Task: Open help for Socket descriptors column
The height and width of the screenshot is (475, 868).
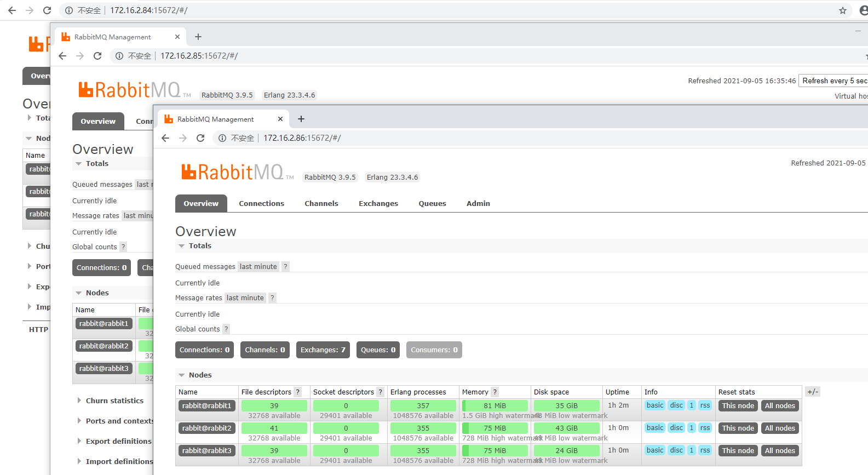Action: [x=381, y=392]
